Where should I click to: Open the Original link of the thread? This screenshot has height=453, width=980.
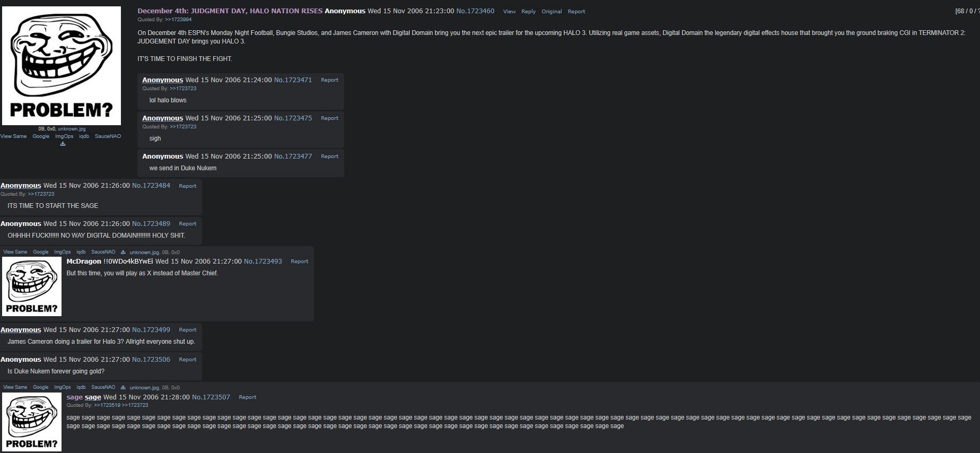pyautogui.click(x=552, y=12)
